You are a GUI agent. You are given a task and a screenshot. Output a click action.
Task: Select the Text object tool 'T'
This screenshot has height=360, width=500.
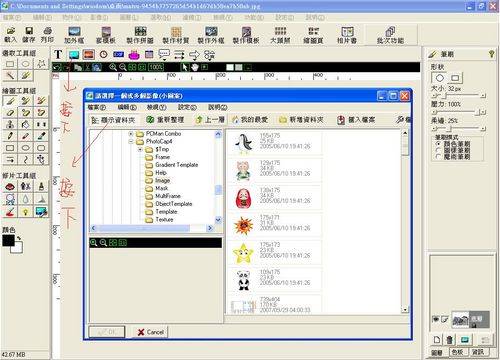click(x=58, y=54)
